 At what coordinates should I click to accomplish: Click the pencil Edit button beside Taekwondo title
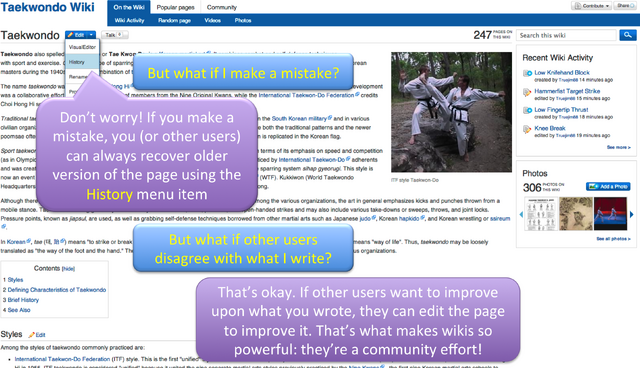76,35
